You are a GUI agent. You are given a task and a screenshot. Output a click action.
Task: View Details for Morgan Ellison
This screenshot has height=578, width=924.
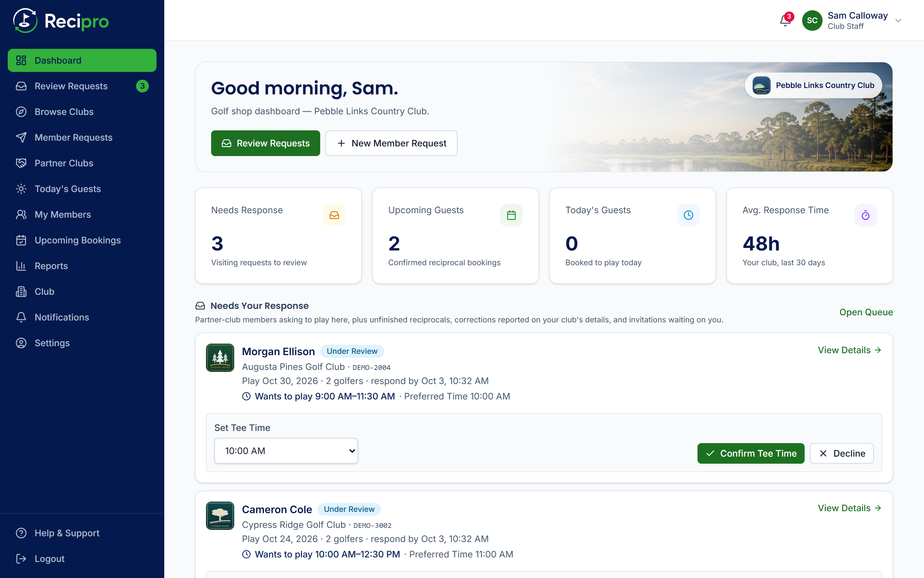tap(850, 350)
